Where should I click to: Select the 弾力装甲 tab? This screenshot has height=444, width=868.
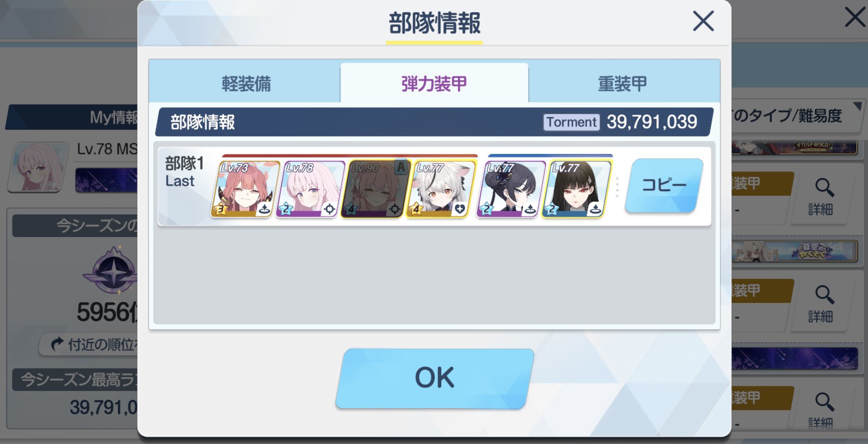pyautogui.click(x=434, y=83)
